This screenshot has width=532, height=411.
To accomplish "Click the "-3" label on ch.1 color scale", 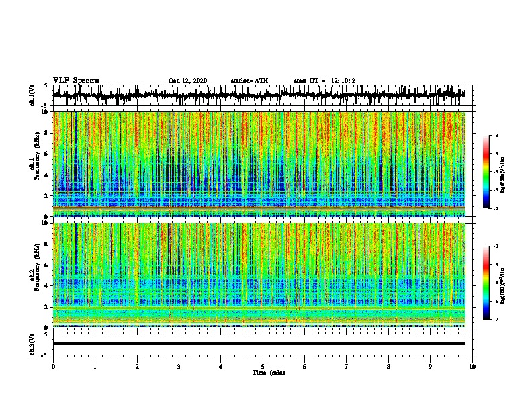I will pos(495,136).
